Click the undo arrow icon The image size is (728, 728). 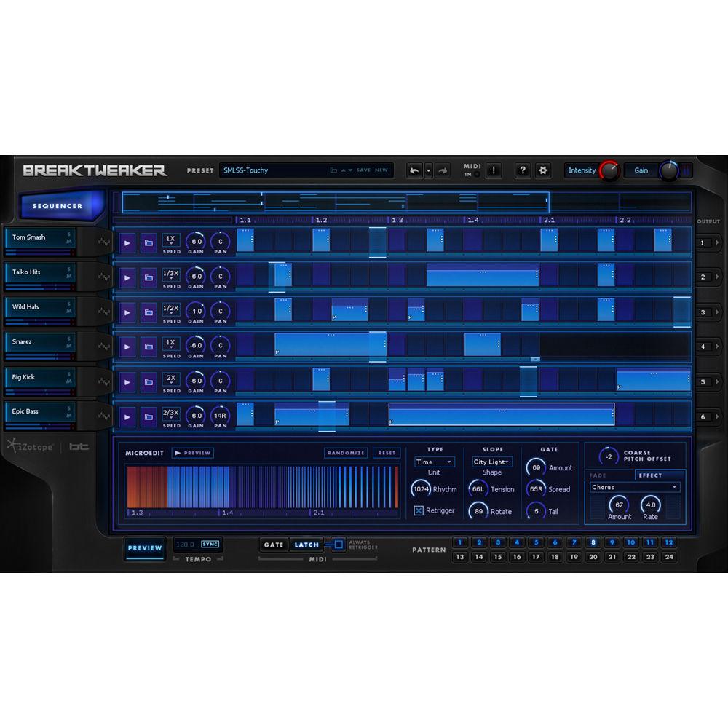click(415, 170)
